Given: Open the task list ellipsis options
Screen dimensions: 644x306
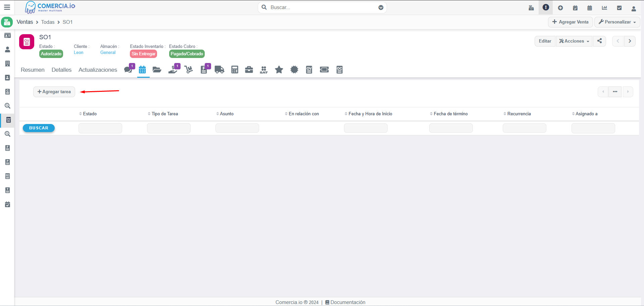Looking at the screenshot, I should [x=615, y=91].
